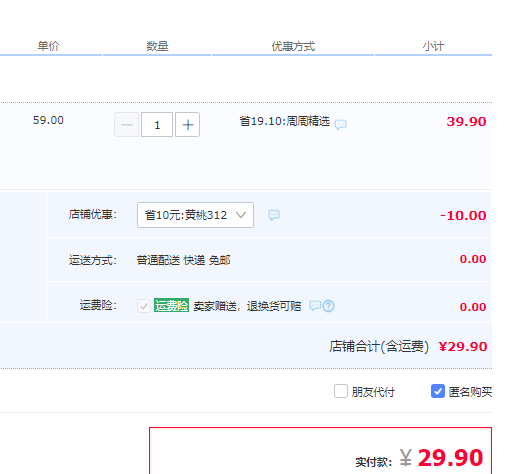Click the question mark help icon for 运费险
The height and width of the screenshot is (474, 524).
coord(329,306)
